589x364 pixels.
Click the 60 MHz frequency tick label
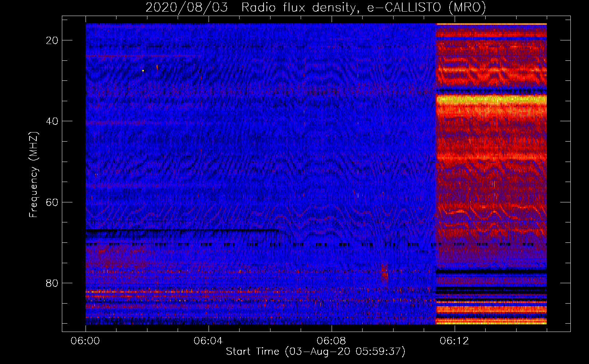[52, 202]
